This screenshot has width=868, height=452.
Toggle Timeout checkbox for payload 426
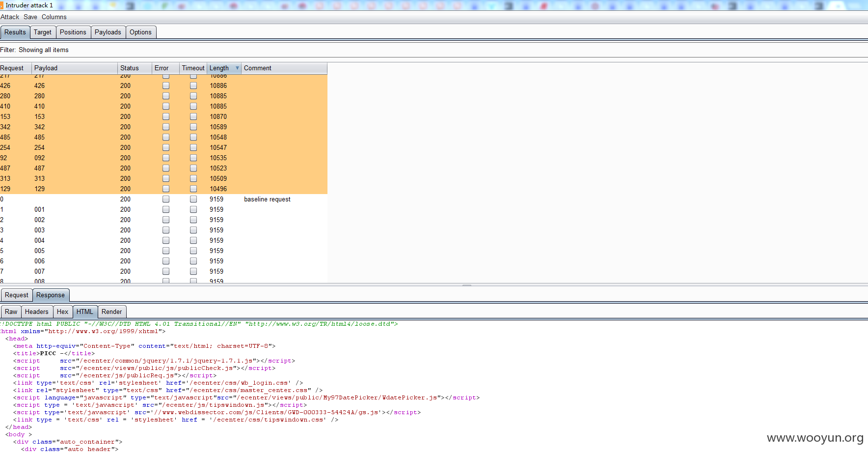pos(193,86)
